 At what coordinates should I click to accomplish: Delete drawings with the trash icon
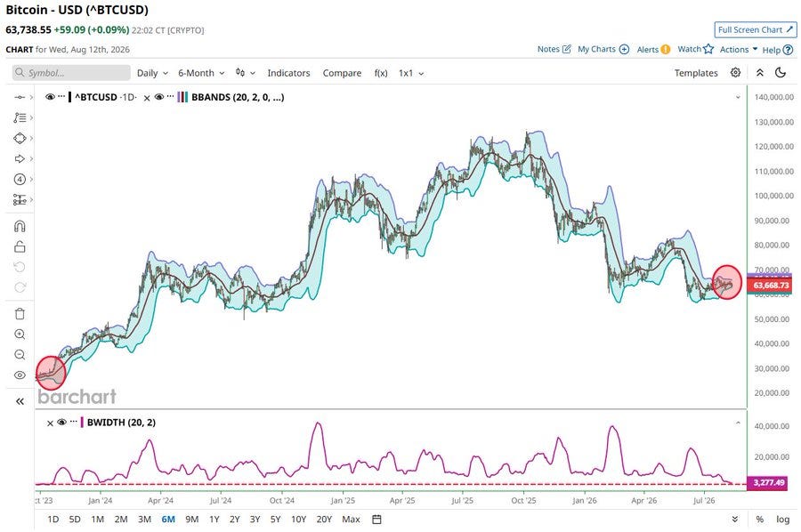(x=20, y=314)
